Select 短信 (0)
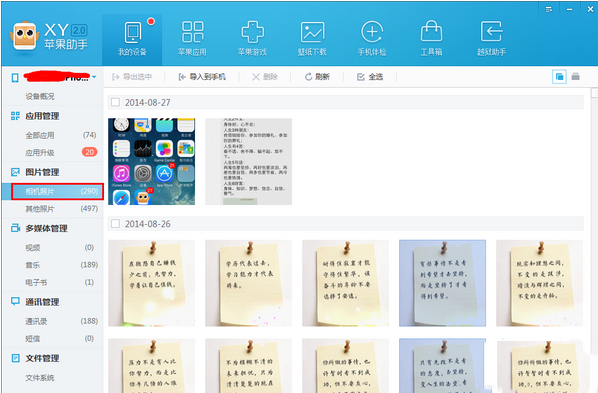The image size is (598, 393). click(53, 338)
